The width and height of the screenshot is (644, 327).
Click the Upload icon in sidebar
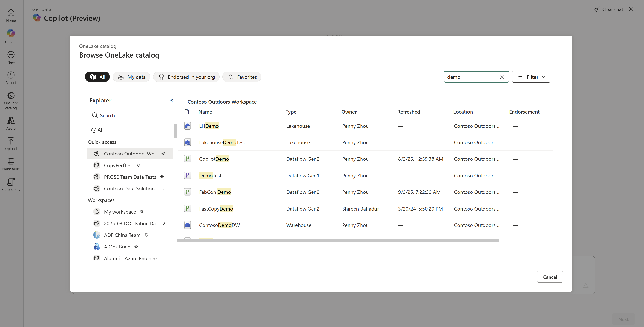[11, 141]
